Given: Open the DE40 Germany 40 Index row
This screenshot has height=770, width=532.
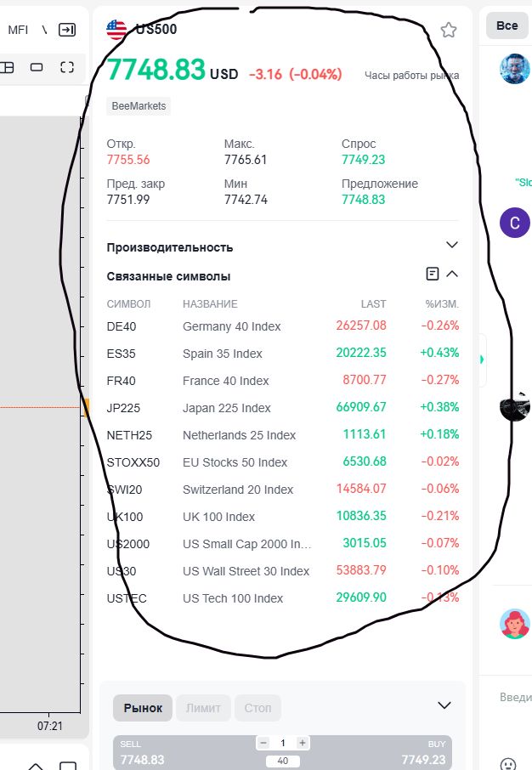Looking at the screenshot, I should [x=282, y=326].
